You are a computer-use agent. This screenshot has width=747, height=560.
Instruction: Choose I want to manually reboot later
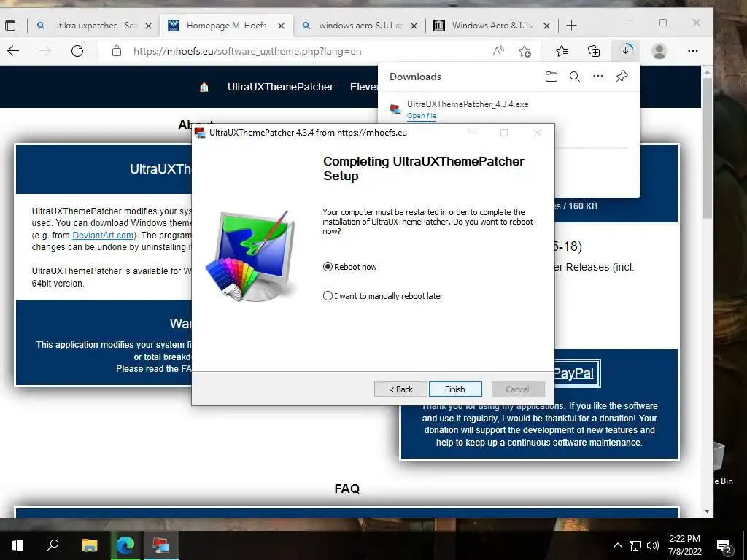point(383,296)
